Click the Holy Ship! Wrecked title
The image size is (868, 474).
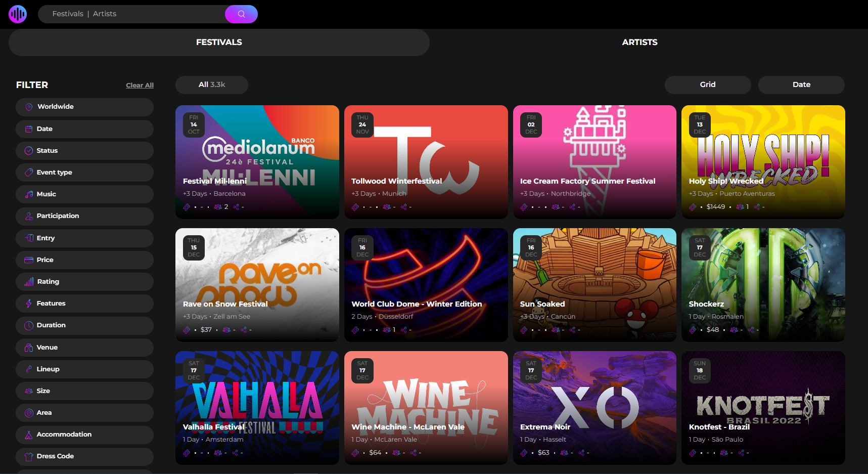(x=726, y=181)
